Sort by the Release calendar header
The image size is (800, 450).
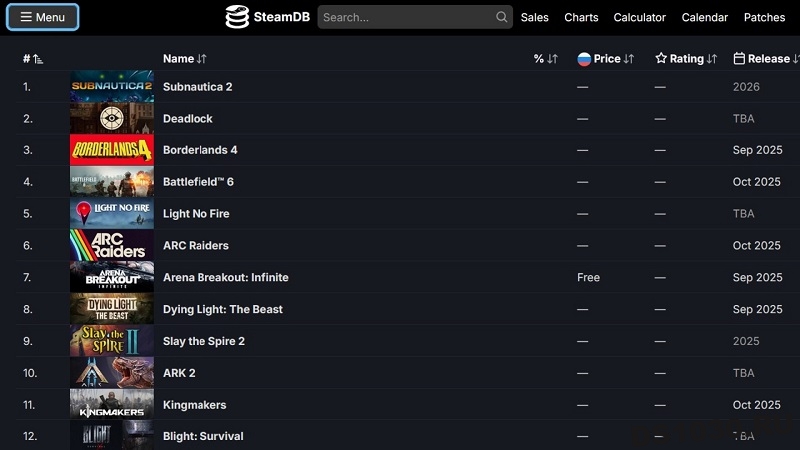[x=766, y=59]
